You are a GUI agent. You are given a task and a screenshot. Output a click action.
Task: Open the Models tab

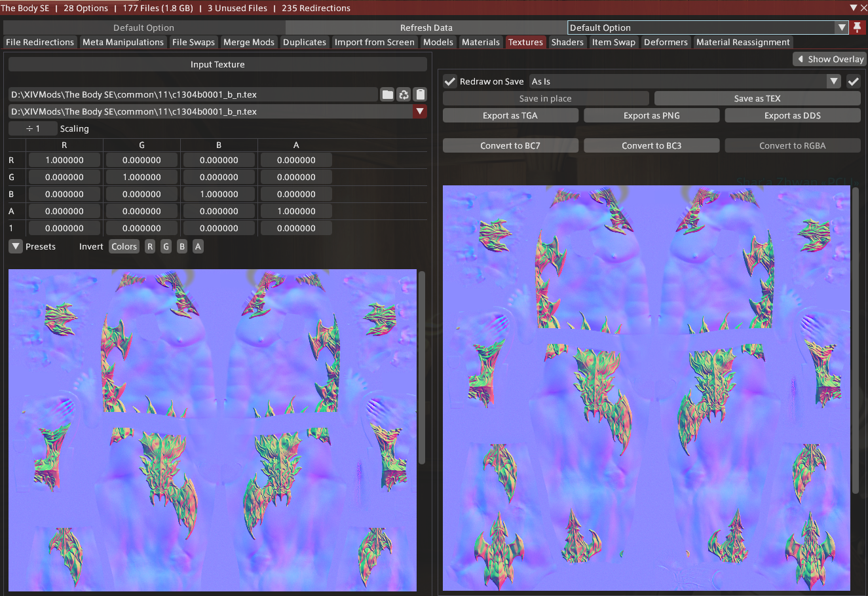(438, 42)
